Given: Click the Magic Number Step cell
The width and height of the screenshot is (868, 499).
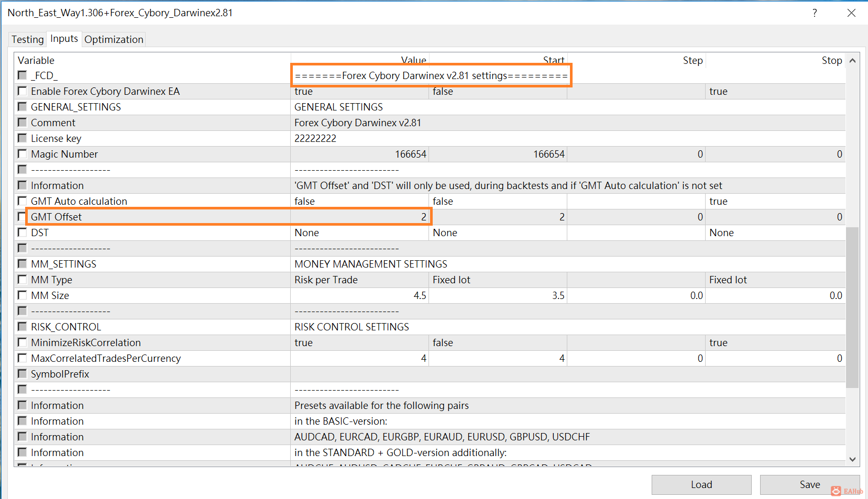Looking at the screenshot, I should tap(636, 154).
